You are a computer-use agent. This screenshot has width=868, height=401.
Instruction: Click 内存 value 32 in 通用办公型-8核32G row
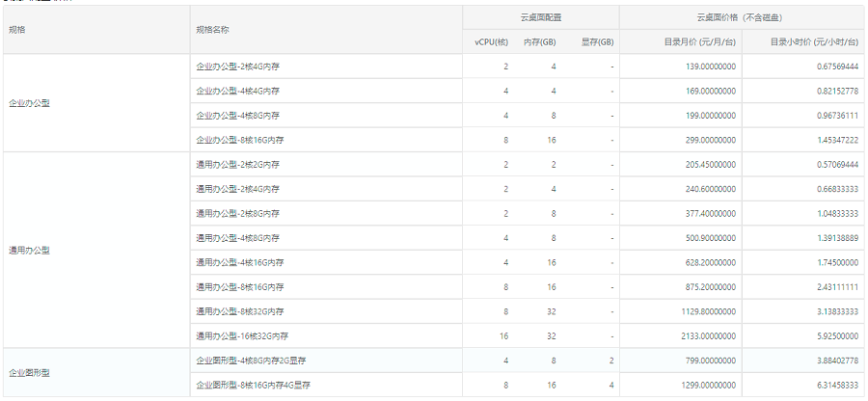[x=552, y=311]
